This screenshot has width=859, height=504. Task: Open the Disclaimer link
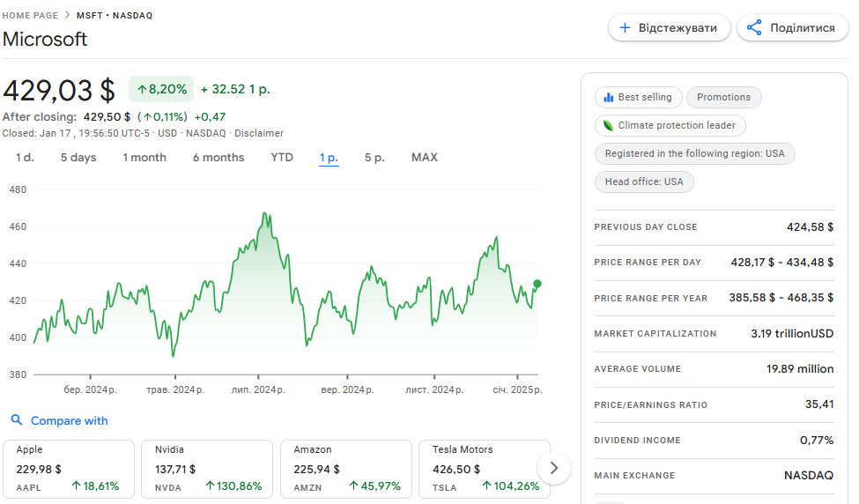coord(259,133)
